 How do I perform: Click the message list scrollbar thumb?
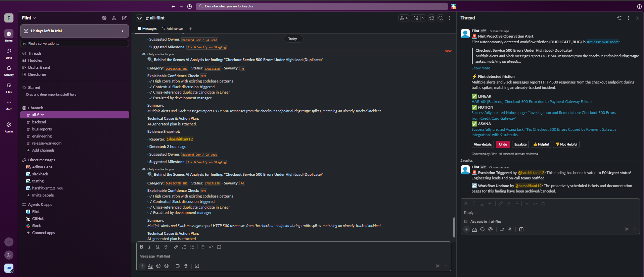454,227
